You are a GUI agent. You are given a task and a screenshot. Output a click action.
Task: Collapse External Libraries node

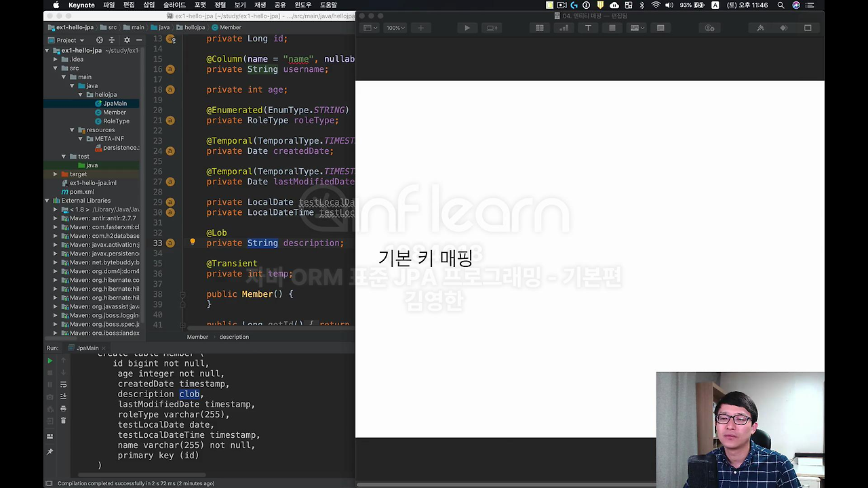[x=47, y=200]
